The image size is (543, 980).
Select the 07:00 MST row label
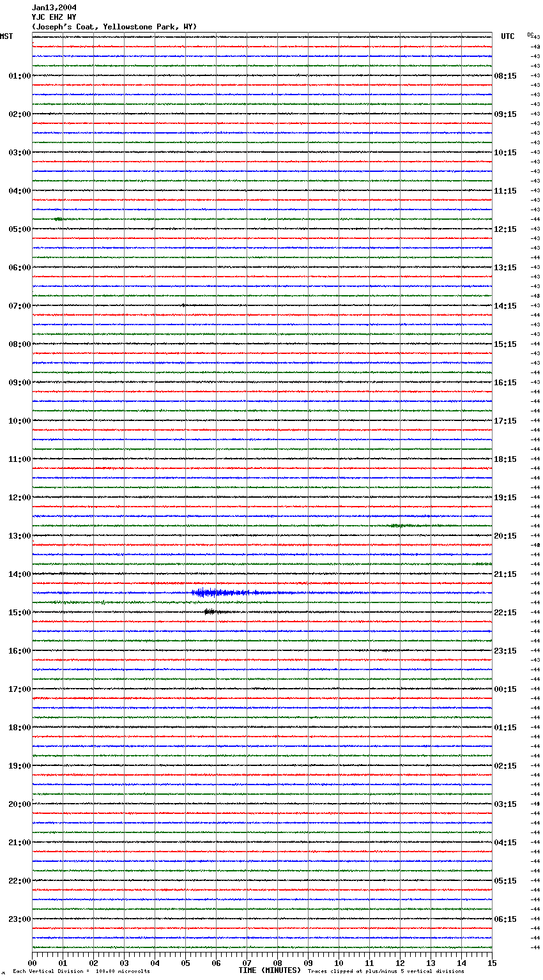pos(20,306)
